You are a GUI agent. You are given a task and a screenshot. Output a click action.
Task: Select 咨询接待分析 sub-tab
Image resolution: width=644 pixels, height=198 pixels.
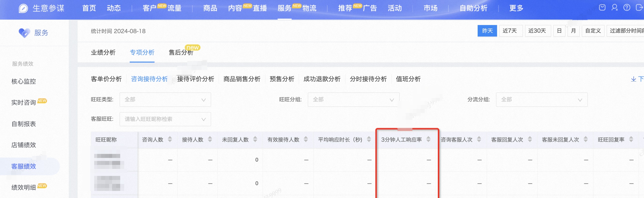149,79
